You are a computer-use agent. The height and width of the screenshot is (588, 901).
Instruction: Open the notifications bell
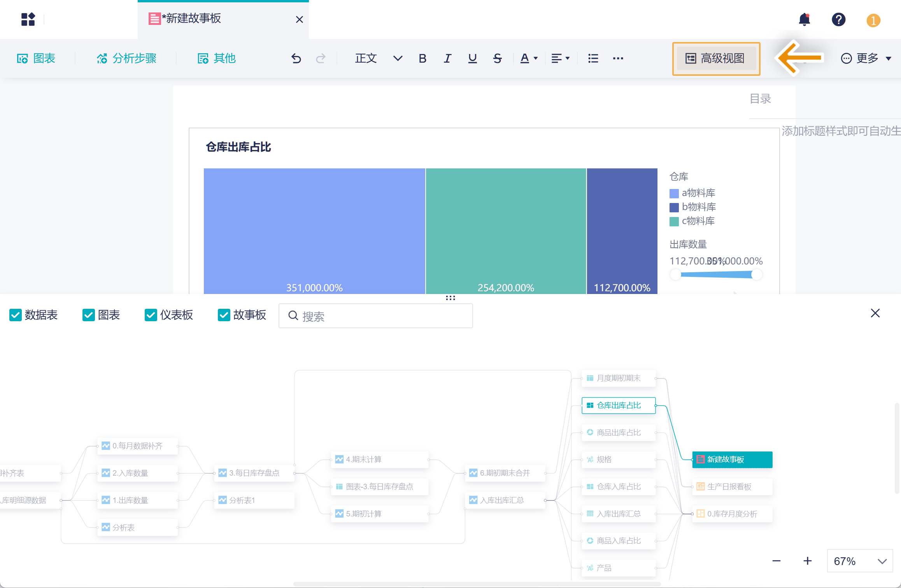[x=804, y=19]
